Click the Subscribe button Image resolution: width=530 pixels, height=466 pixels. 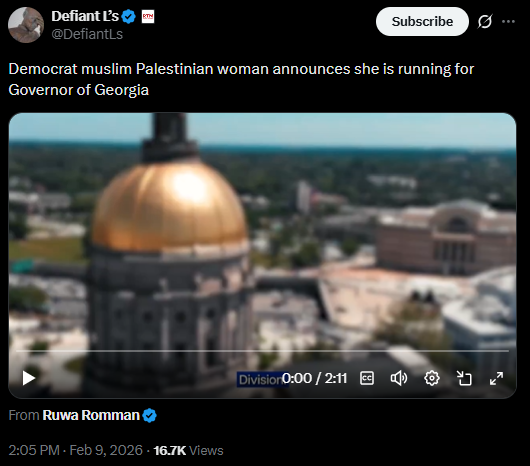pyautogui.click(x=422, y=22)
